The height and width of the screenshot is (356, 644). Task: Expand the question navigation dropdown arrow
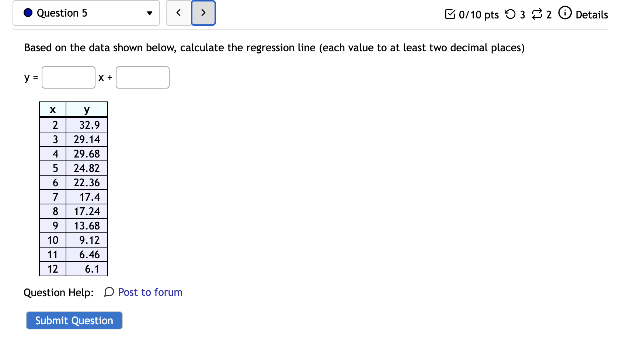[149, 13]
